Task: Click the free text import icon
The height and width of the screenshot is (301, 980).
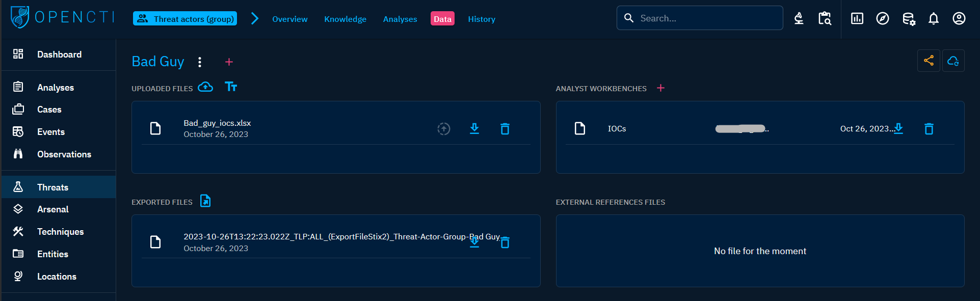Action: (x=231, y=87)
